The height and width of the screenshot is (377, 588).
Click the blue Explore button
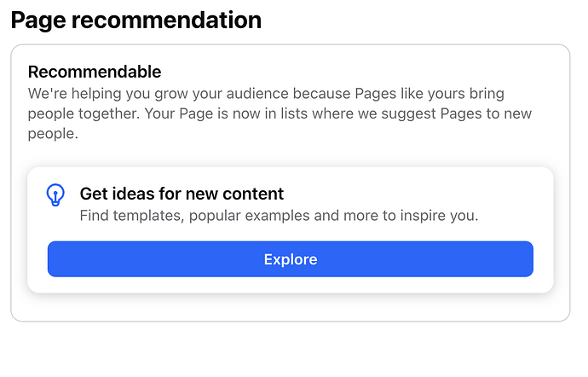291,259
